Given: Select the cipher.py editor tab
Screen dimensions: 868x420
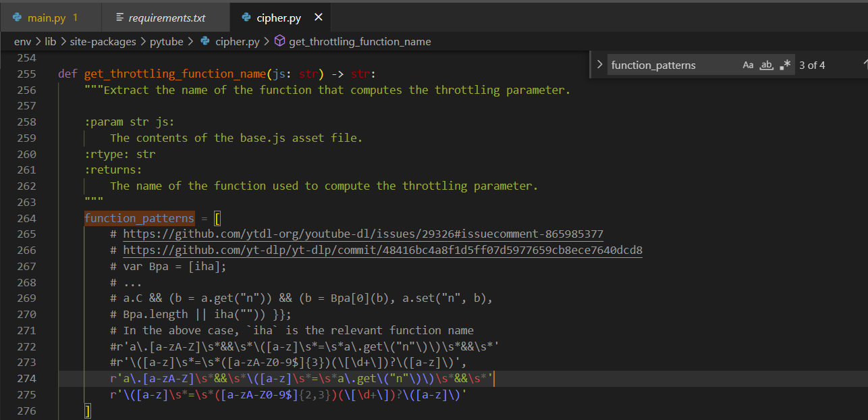Looking at the screenshot, I should click(279, 18).
